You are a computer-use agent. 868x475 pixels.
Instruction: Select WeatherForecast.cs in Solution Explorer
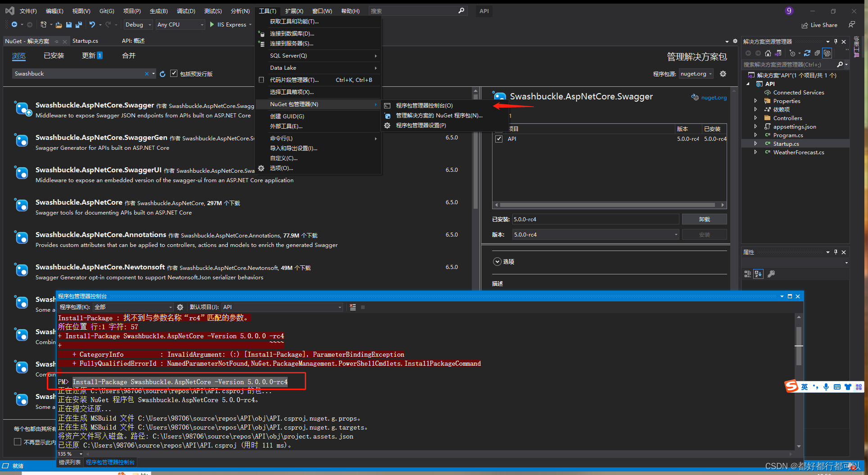pos(799,152)
